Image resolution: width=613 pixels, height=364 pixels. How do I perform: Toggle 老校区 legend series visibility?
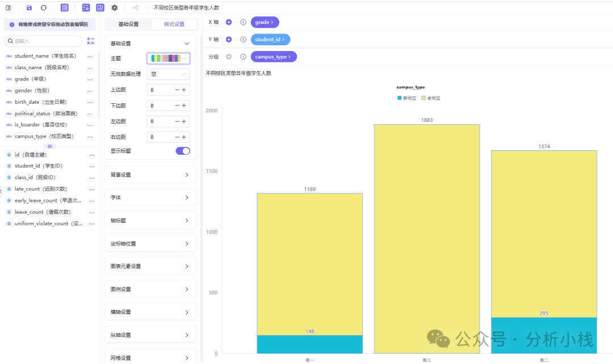(431, 98)
